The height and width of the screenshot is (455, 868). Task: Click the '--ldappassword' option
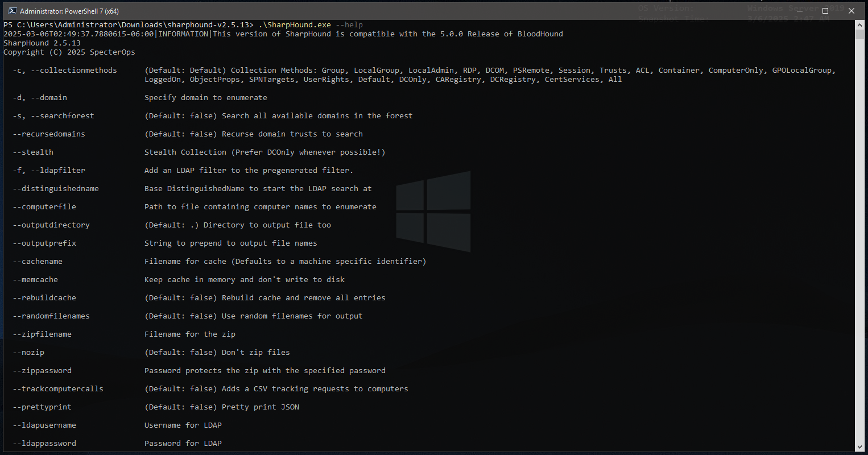44,444
